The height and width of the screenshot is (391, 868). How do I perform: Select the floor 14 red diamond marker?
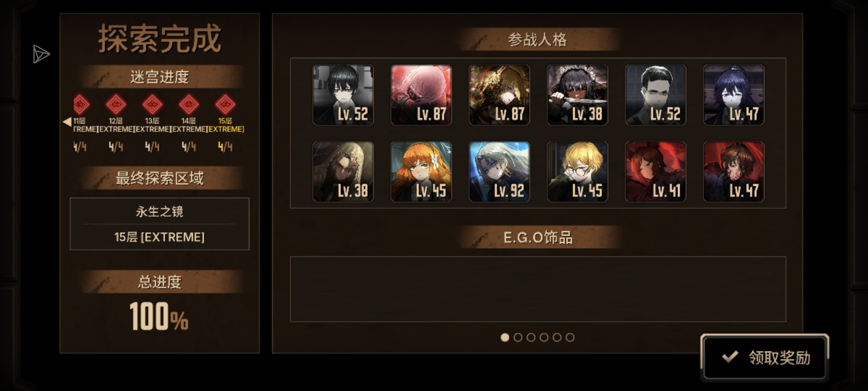point(189,105)
